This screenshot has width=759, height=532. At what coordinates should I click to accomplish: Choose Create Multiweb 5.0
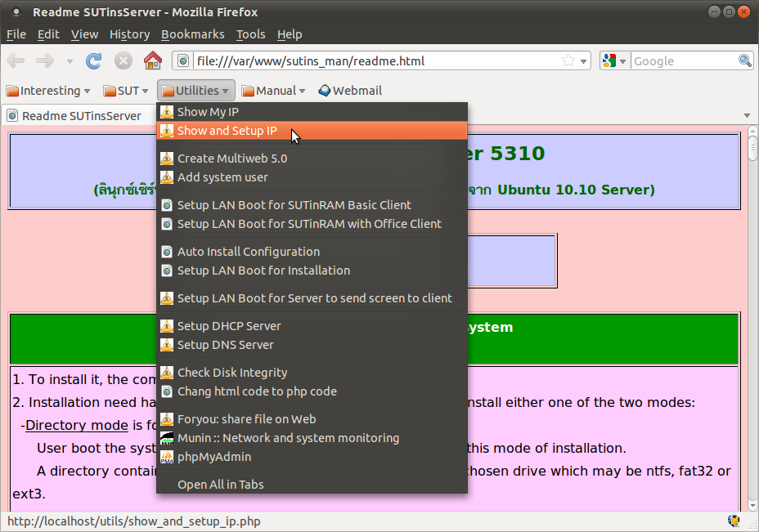pyautogui.click(x=312, y=159)
